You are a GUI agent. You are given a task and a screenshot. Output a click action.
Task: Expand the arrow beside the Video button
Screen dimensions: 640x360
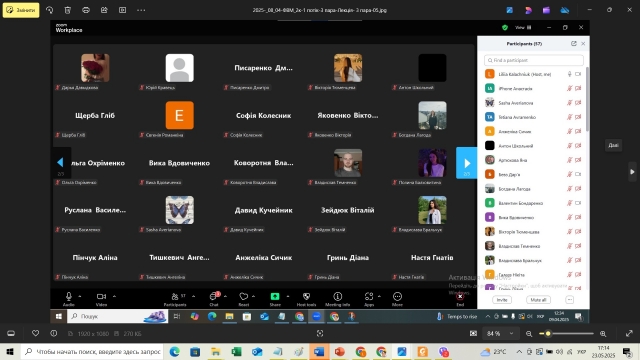(114, 296)
